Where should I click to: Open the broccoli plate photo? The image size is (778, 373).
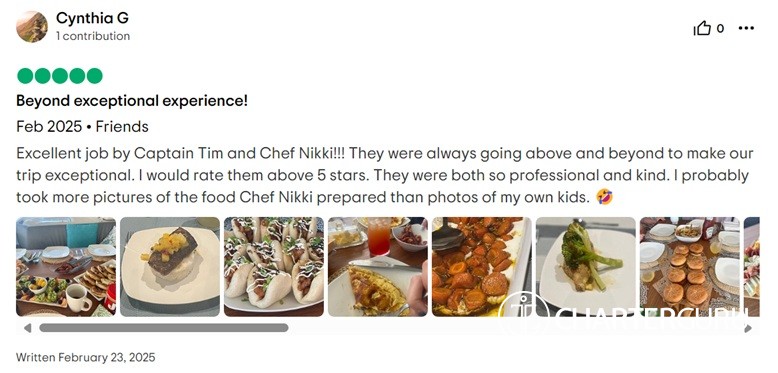(585, 267)
